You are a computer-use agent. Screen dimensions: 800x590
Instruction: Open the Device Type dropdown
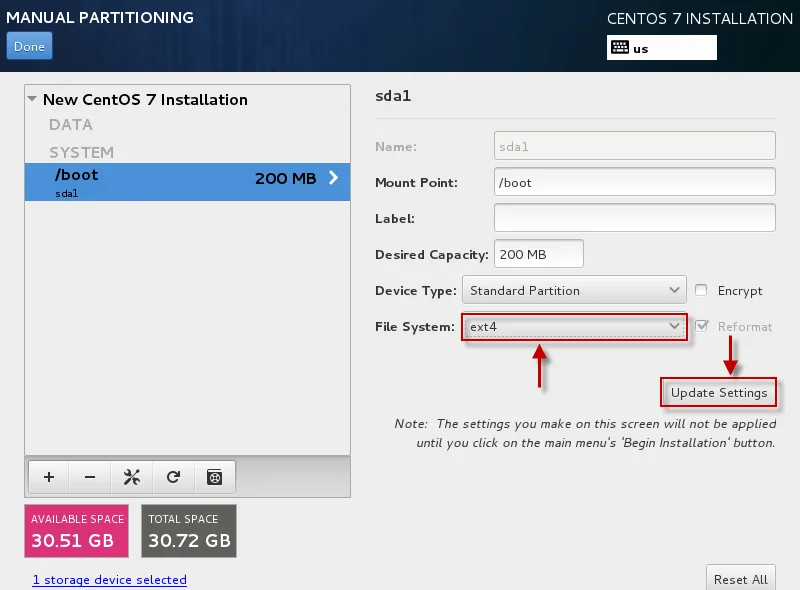[x=574, y=291]
